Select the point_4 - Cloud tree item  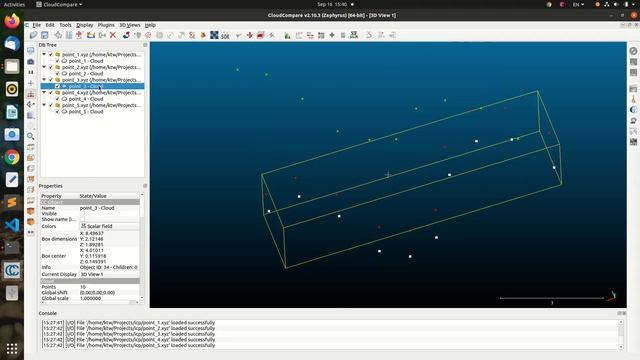click(86, 99)
